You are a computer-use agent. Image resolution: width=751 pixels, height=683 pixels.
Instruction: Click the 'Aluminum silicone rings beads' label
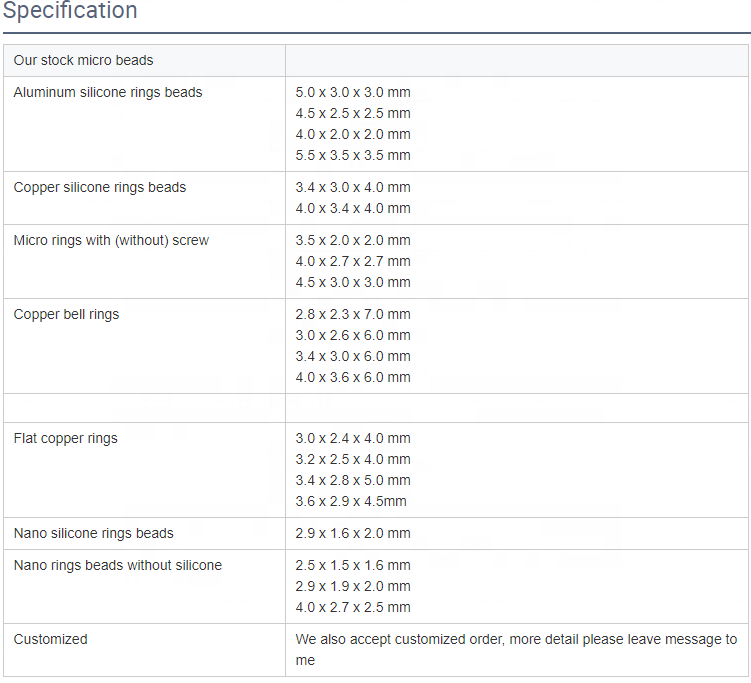click(108, 92)
